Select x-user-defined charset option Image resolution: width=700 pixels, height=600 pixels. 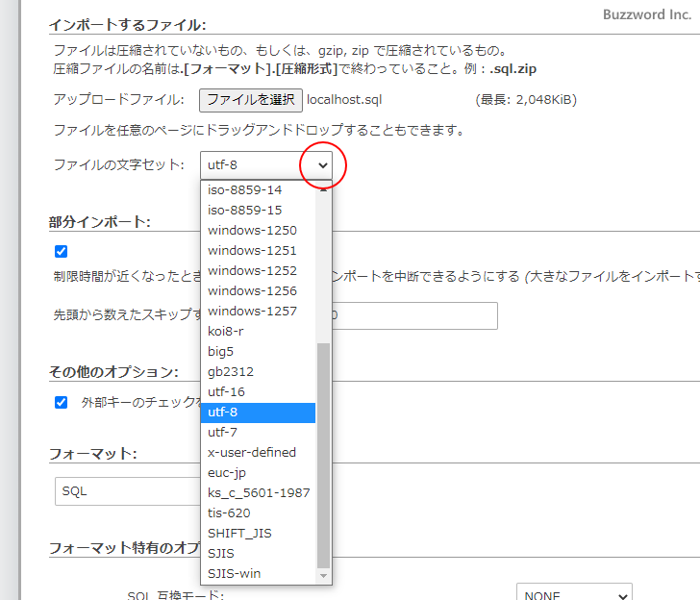click(258, 453)
